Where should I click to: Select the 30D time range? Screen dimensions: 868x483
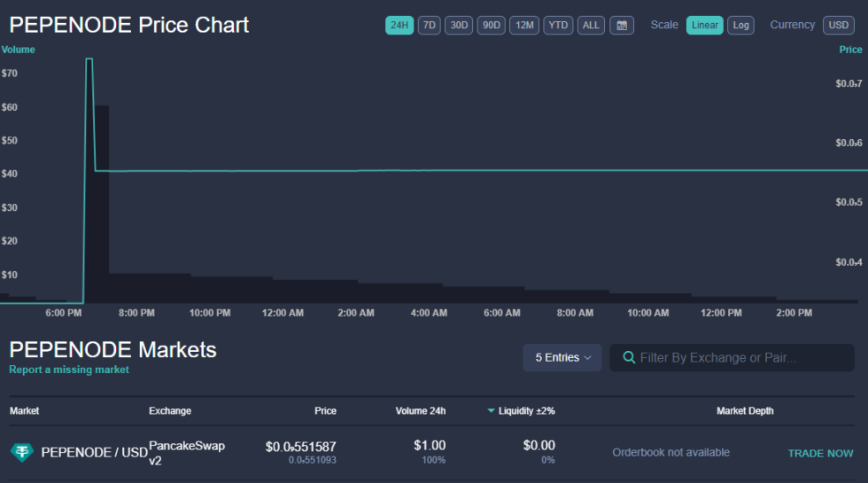click(459, 25)
